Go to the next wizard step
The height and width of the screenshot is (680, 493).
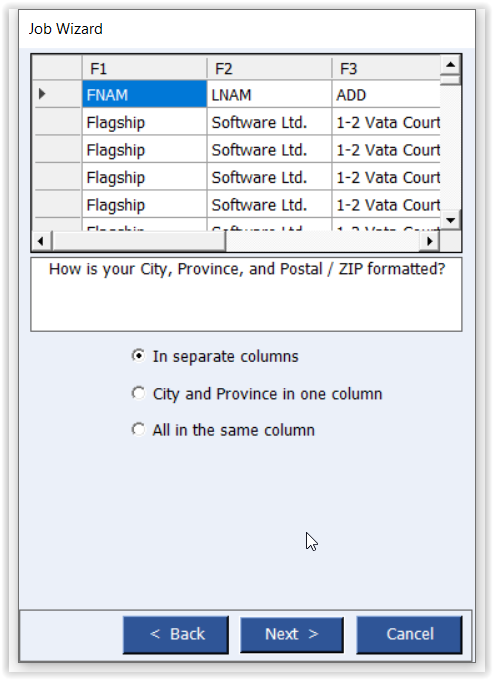pos(292,634)
